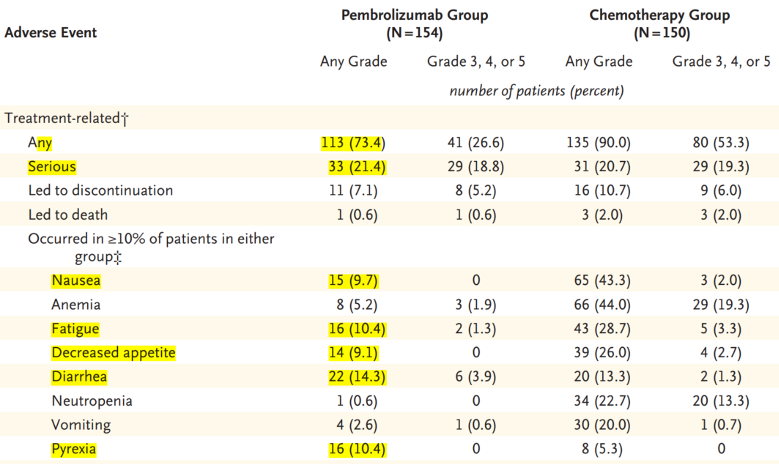
Task: Click the highlighted Decreased appetite label
Action: (x=113, y=353)
